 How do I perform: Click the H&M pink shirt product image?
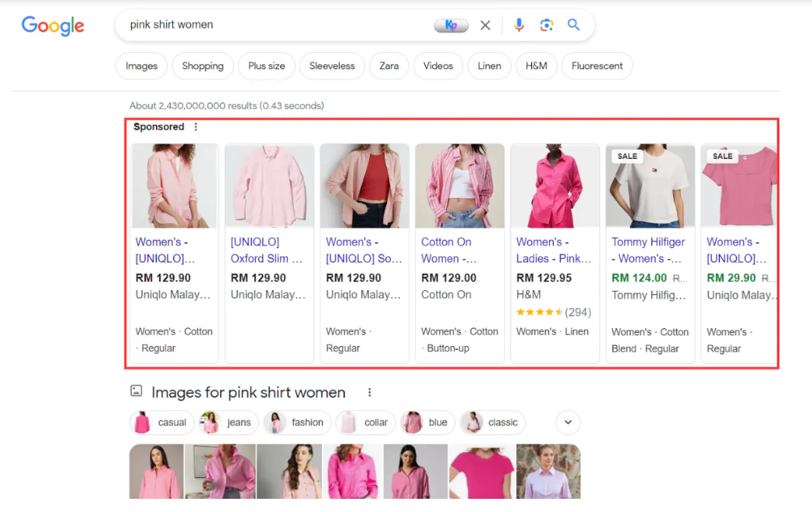tap(555, 185)
